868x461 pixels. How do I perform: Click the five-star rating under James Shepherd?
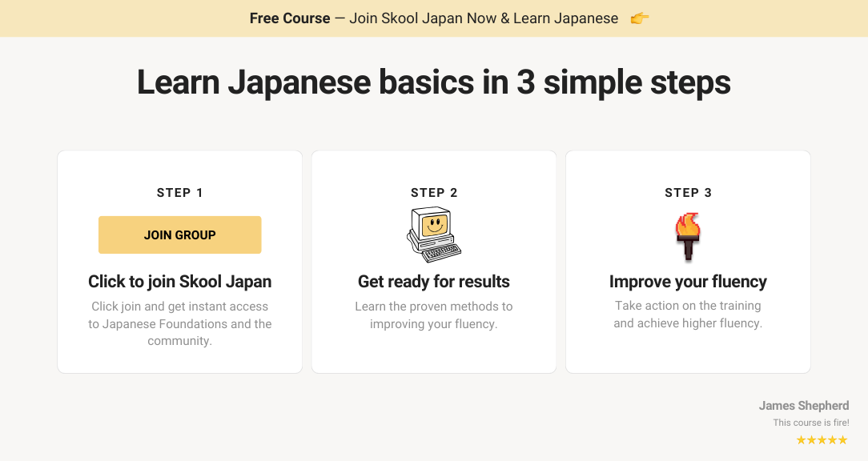click(822, 440)
